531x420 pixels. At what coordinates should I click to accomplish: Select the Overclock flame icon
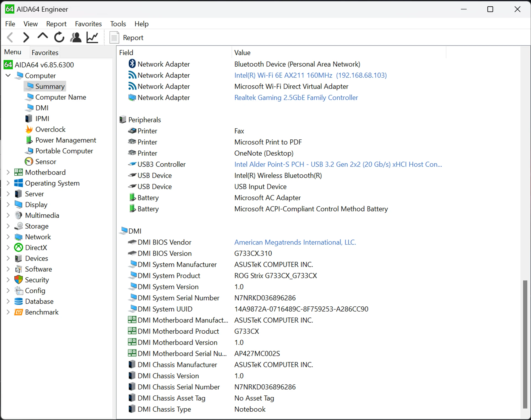29,129
